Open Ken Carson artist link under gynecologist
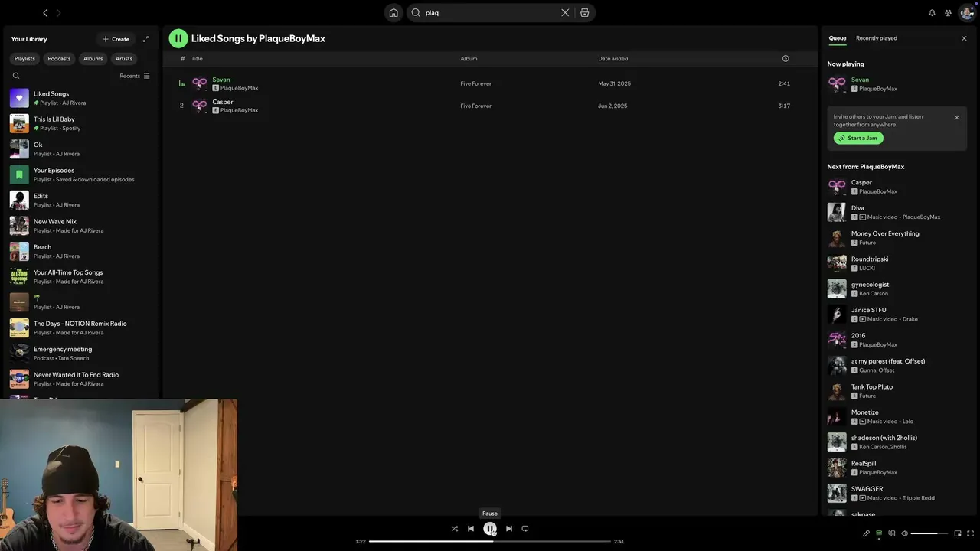 (874, 294)
